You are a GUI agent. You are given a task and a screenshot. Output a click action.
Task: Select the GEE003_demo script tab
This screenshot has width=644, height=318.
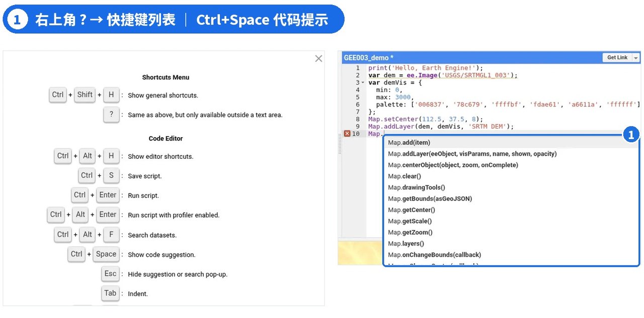click(369, 58)
